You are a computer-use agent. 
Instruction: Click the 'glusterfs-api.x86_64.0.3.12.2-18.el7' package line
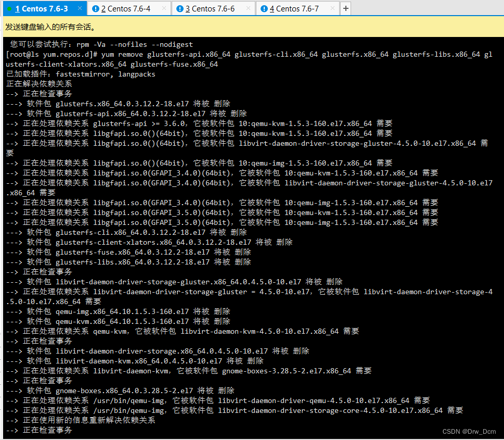tap(126, 114)
